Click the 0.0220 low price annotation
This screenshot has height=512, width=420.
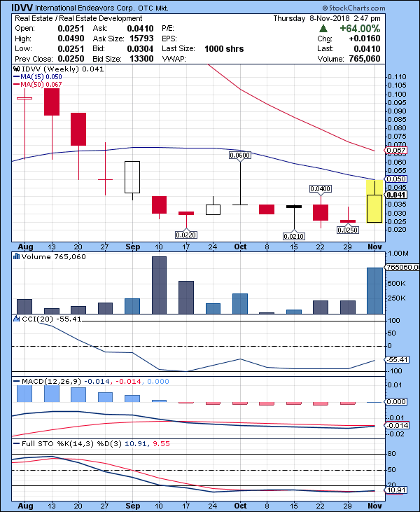click(186, 235)
